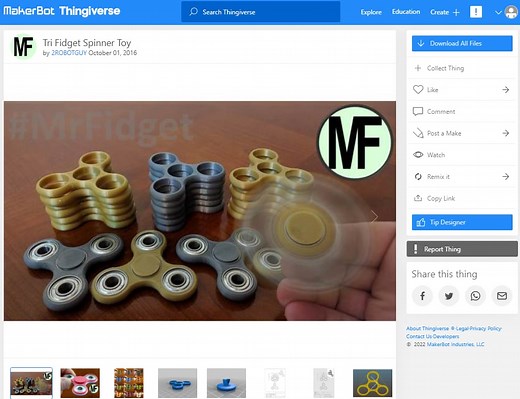Open the Privacy Policy link

point(485,328)
